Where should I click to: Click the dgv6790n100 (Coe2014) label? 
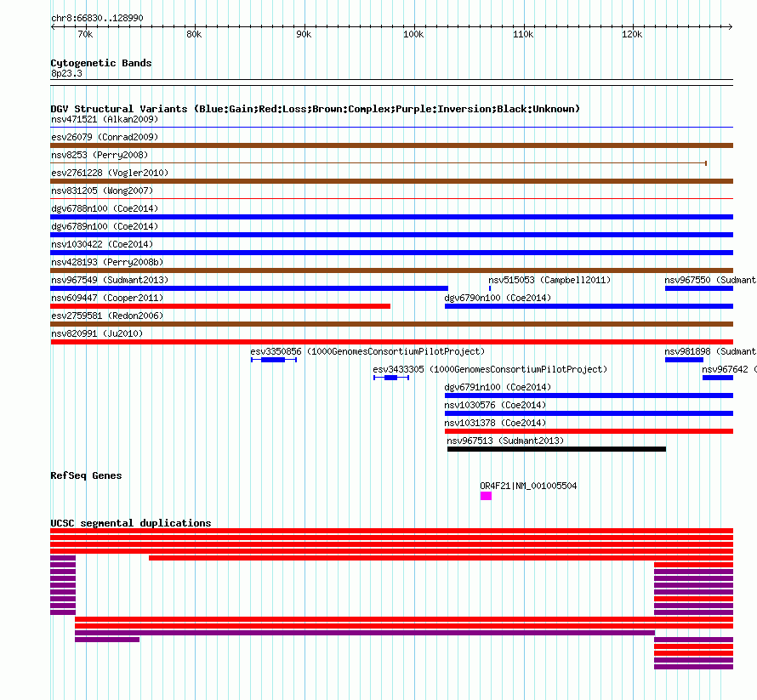pos(498,298)
